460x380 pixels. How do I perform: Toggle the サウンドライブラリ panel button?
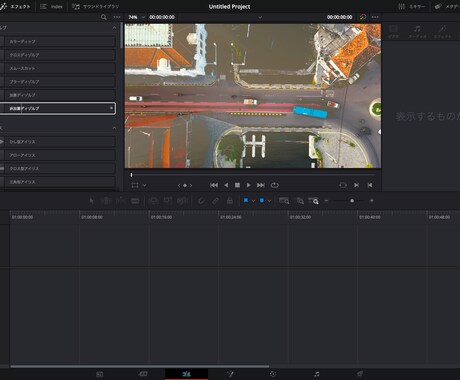(x=95, y=6)
